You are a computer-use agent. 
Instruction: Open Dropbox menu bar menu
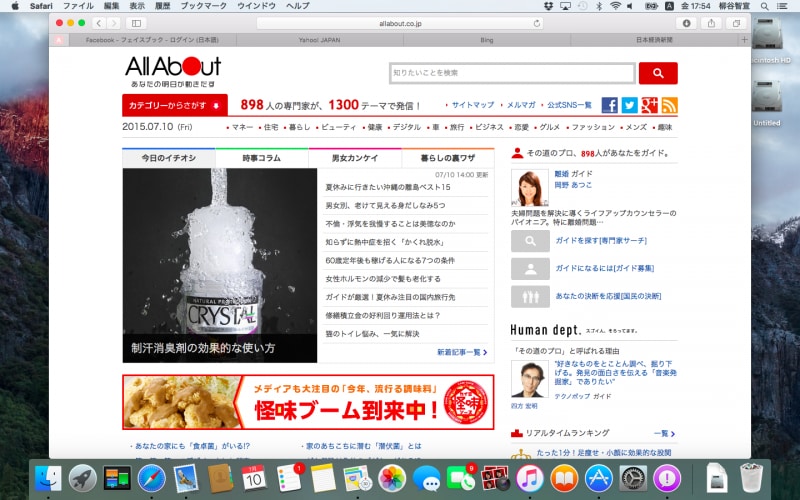click(548, 6)
